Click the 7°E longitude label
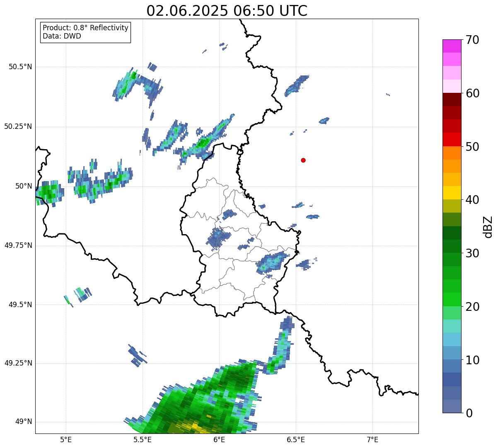The height and width of the screenshot is (448, 498). 372,439
